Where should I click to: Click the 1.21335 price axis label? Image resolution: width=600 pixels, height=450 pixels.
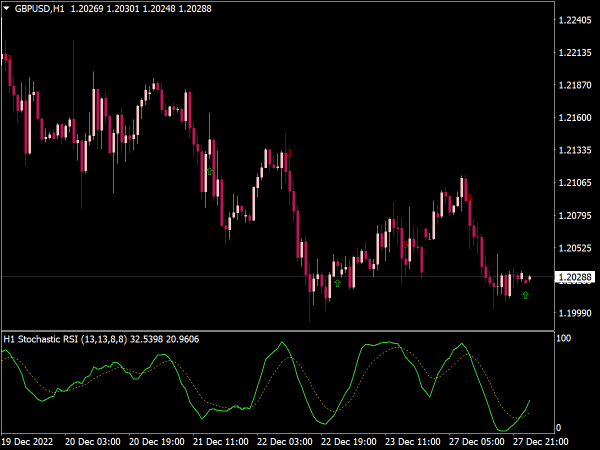(575, 150)
